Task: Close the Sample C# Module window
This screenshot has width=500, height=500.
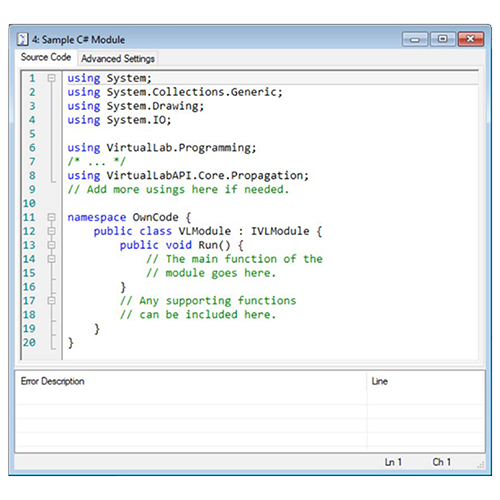Action: coord(471,39)
